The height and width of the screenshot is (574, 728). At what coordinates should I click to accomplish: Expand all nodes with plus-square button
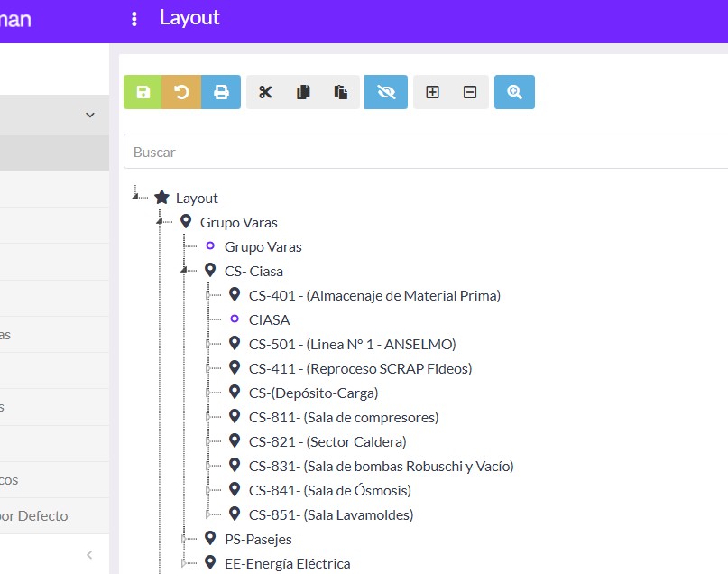[432, 92]
